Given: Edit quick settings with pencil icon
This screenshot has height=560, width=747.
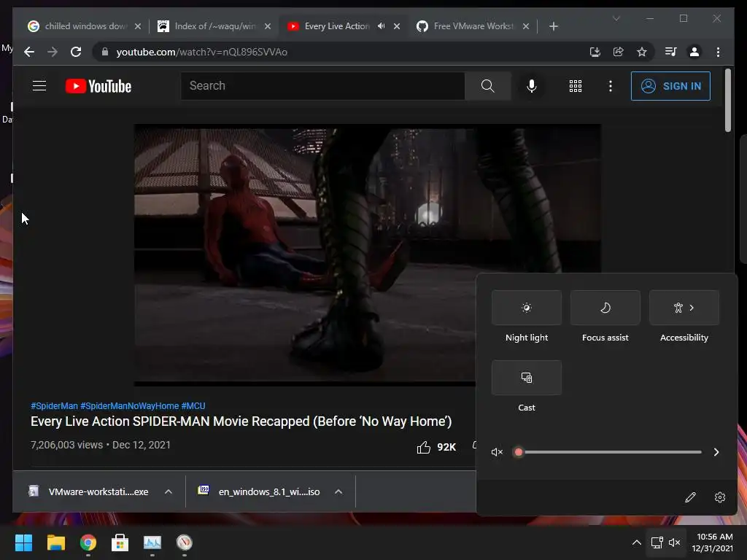Looking at the screenshot, I should [x=690, y=497].
